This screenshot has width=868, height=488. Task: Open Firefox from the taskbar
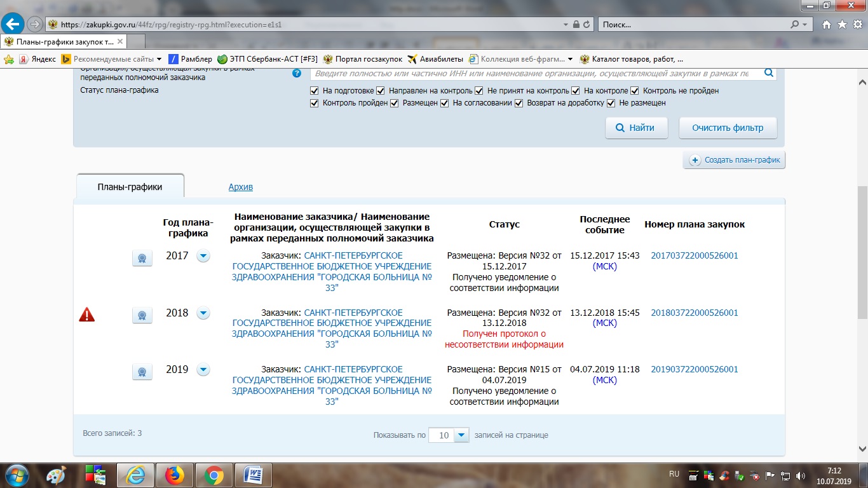174,475
